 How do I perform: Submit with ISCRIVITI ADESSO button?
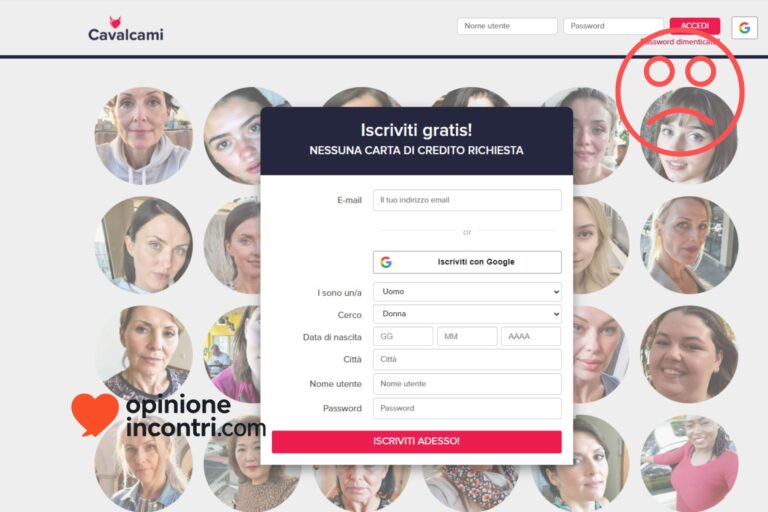417,441
